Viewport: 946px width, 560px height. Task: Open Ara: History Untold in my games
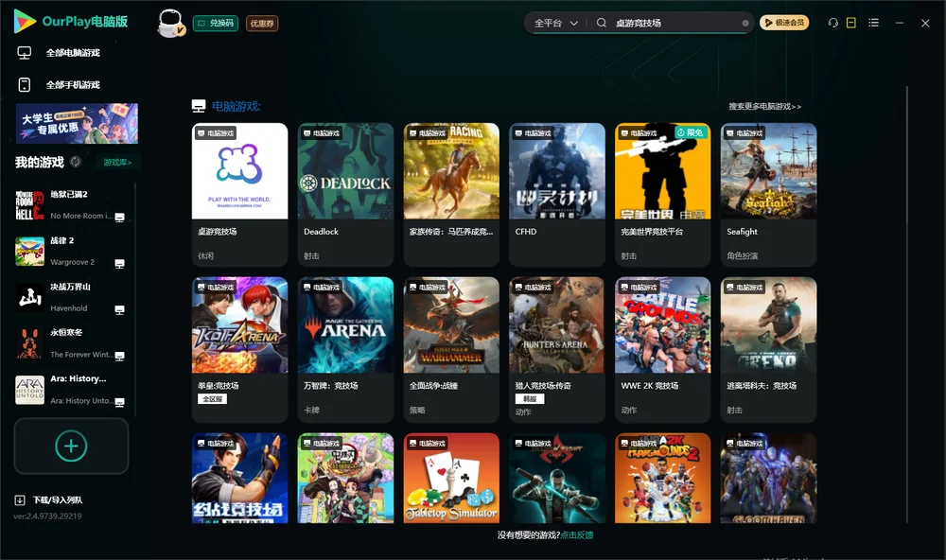coord(71,390)
